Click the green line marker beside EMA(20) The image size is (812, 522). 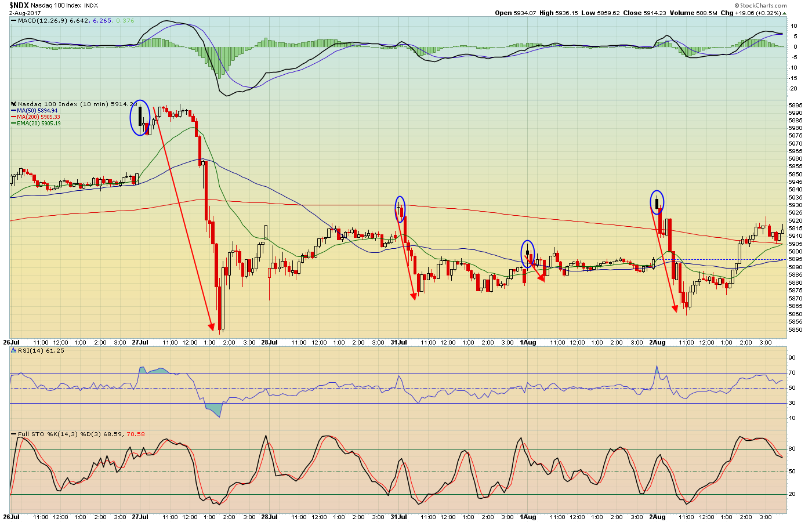pos(14,123)
